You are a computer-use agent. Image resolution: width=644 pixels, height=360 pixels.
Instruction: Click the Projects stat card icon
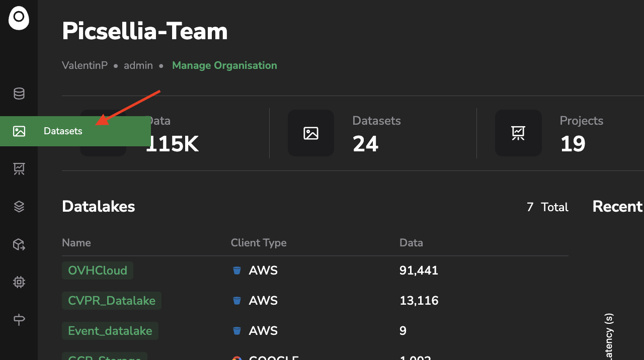(518, 133)
